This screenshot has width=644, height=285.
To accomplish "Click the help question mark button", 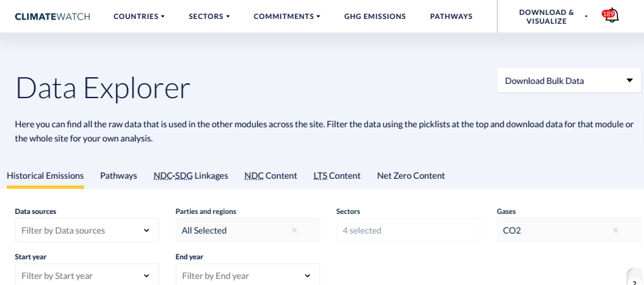I will (635, 281).
